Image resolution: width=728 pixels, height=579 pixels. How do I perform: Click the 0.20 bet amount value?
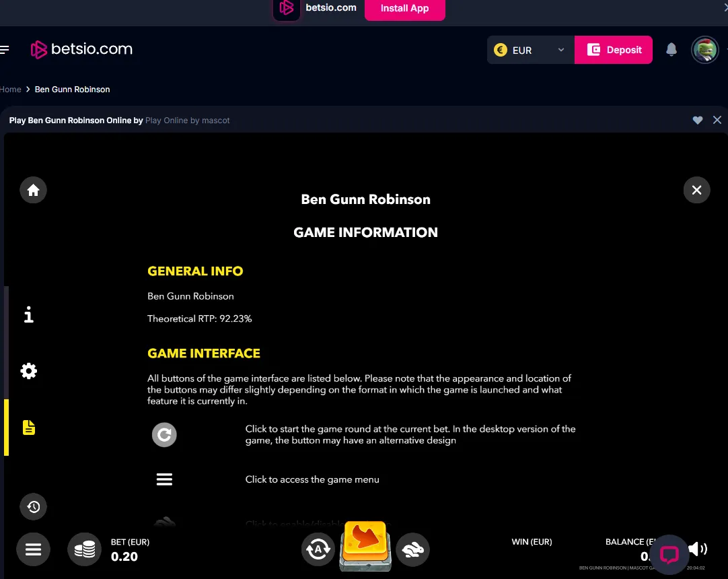pos(124,556)
